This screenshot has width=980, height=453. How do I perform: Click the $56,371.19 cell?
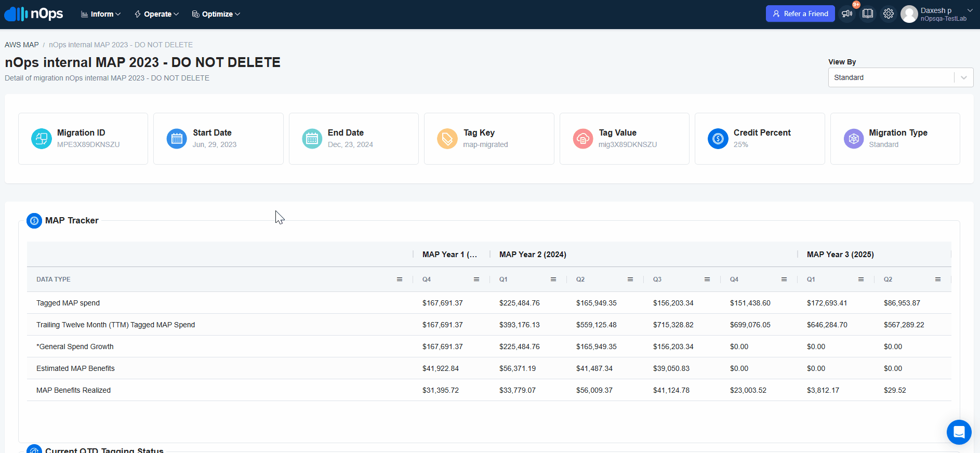coord(518,368)
